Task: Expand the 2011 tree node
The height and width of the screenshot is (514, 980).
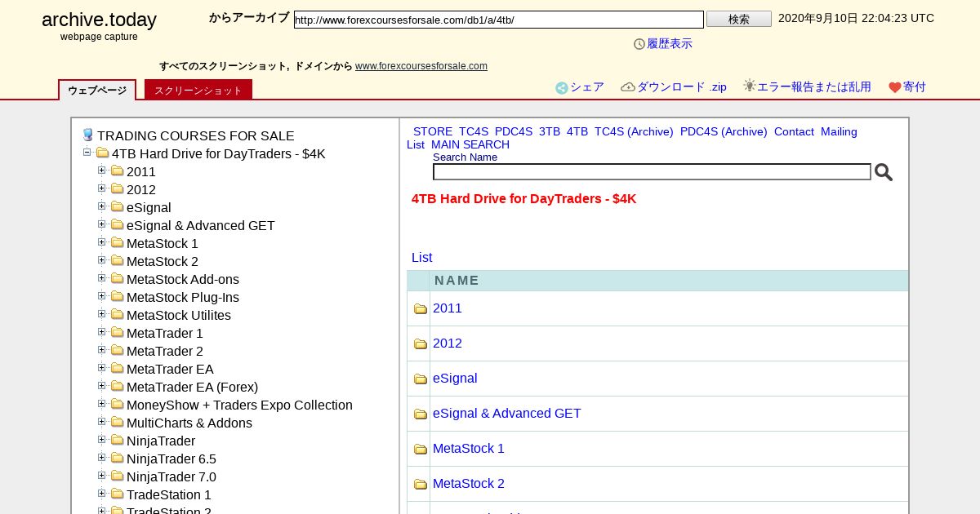Action: pyautogui.click(x=101, y=171)
